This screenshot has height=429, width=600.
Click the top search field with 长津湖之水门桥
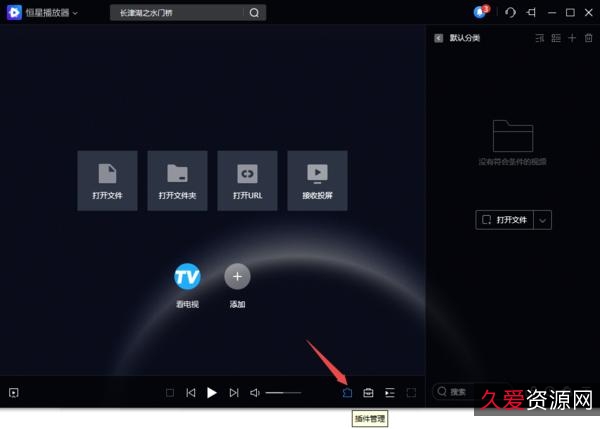click(x=175, y=13)
